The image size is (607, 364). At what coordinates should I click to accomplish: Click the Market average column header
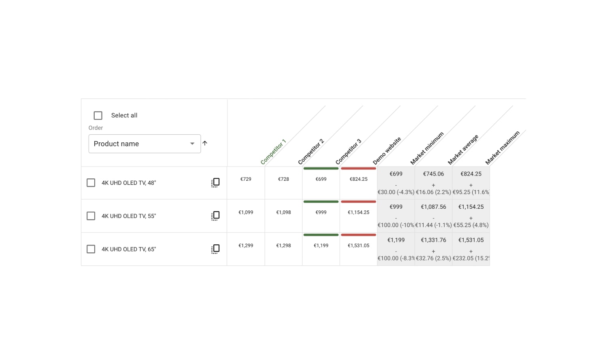[463, 150]
